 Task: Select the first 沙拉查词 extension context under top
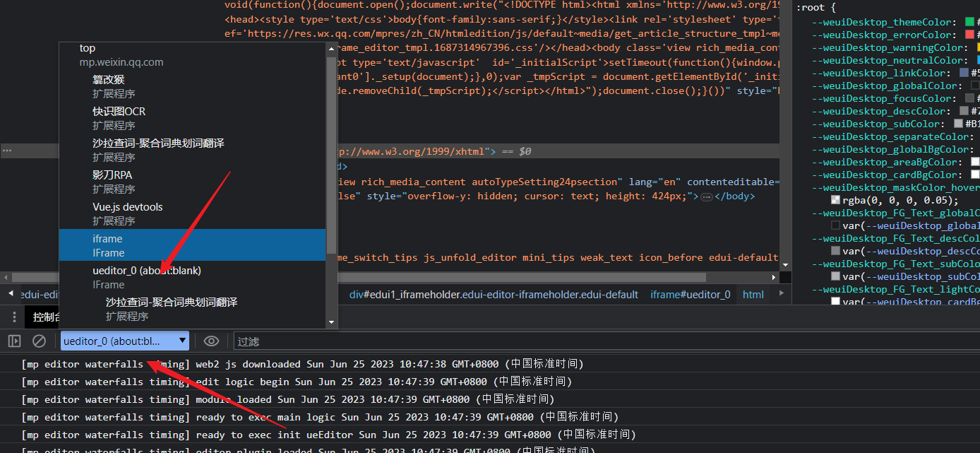tap(193, 150)
